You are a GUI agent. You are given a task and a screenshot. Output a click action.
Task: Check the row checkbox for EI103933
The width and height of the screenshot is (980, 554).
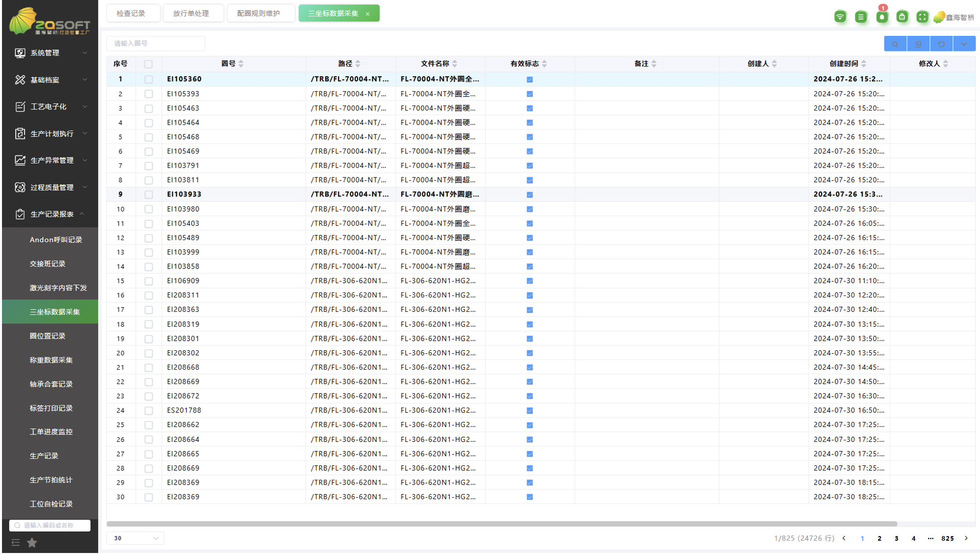click(x=148, y=194)
